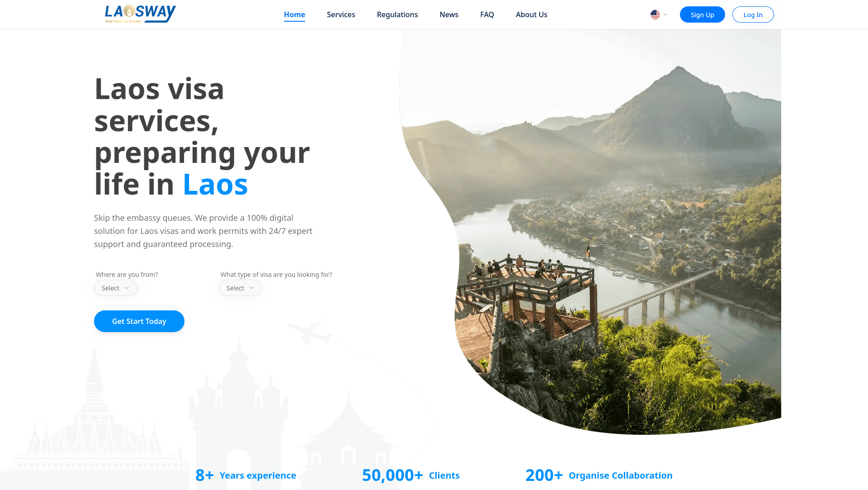
Task: Click the '200+ Organise Collaboration' stat
Action: pos(599,475)
